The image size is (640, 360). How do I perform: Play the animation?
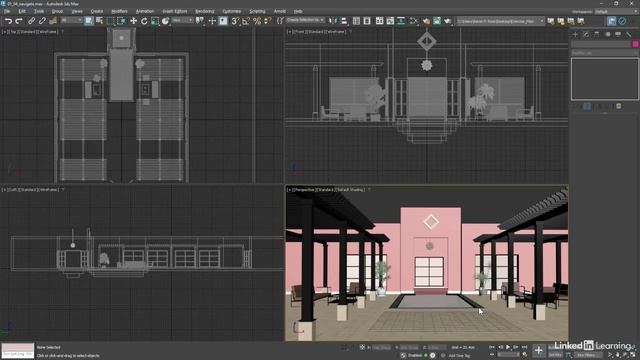pyautogui.click(x=508, y=347)
